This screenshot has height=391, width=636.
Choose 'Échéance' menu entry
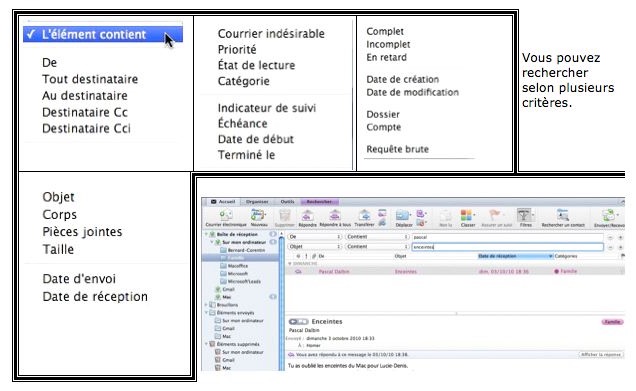[x=243, y=123]
